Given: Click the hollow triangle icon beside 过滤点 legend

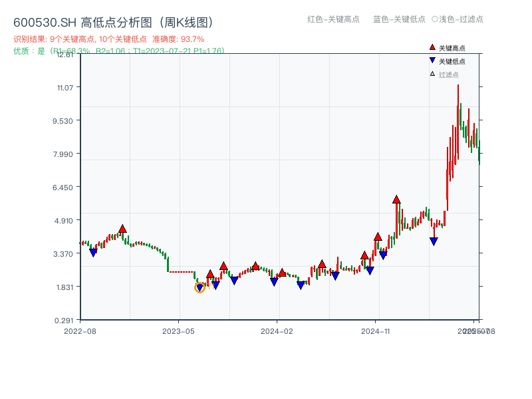Looking at the screenshot, I should [432, 74].
